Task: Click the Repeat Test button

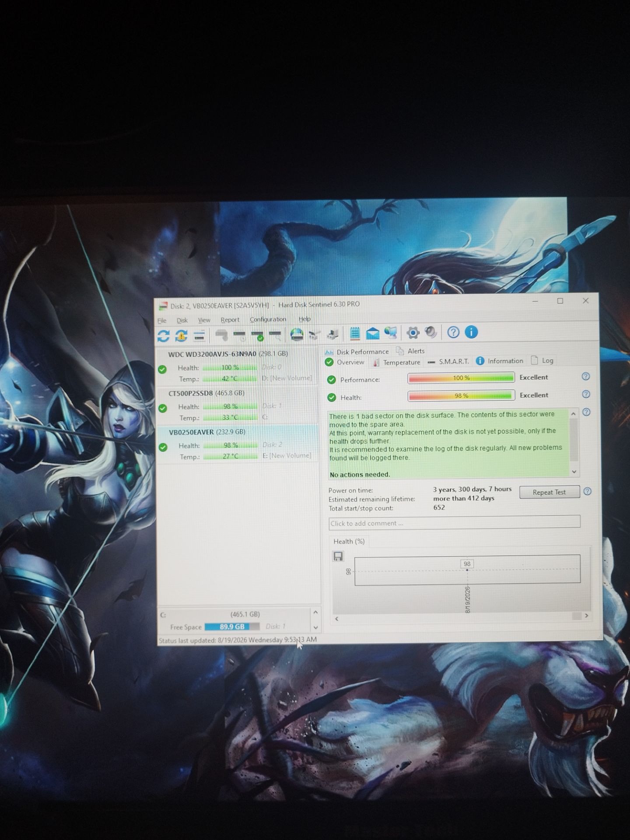Action: [549, 492]
